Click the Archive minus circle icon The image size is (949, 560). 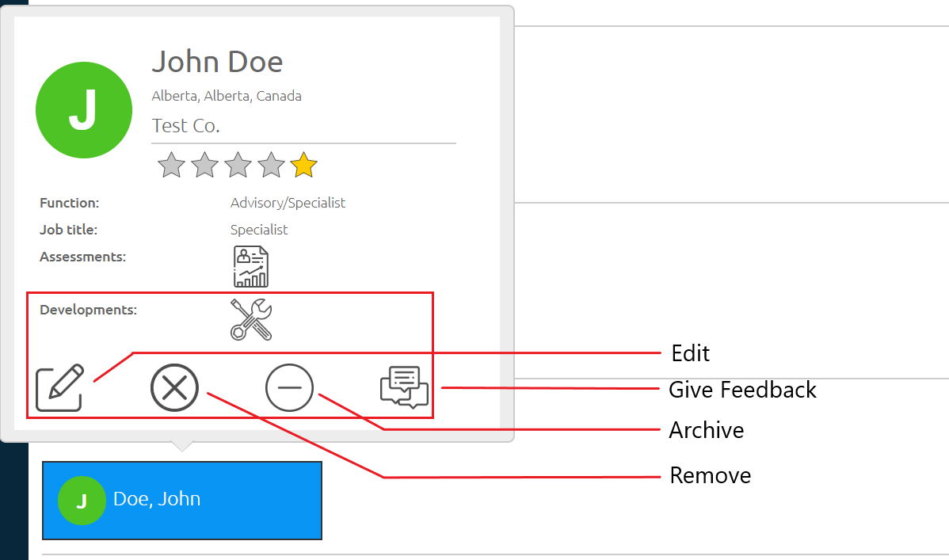[x=289, y=387]
